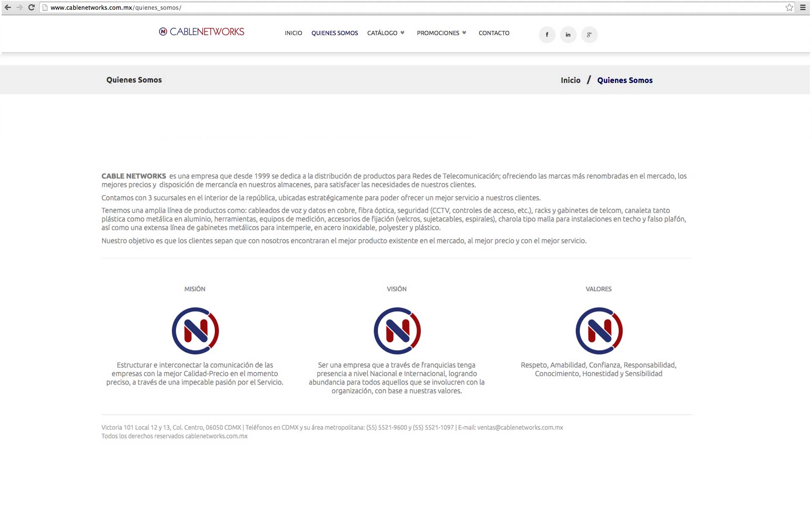Select the MISIÓN heading

pyautogui.click(x=195, y=289)
